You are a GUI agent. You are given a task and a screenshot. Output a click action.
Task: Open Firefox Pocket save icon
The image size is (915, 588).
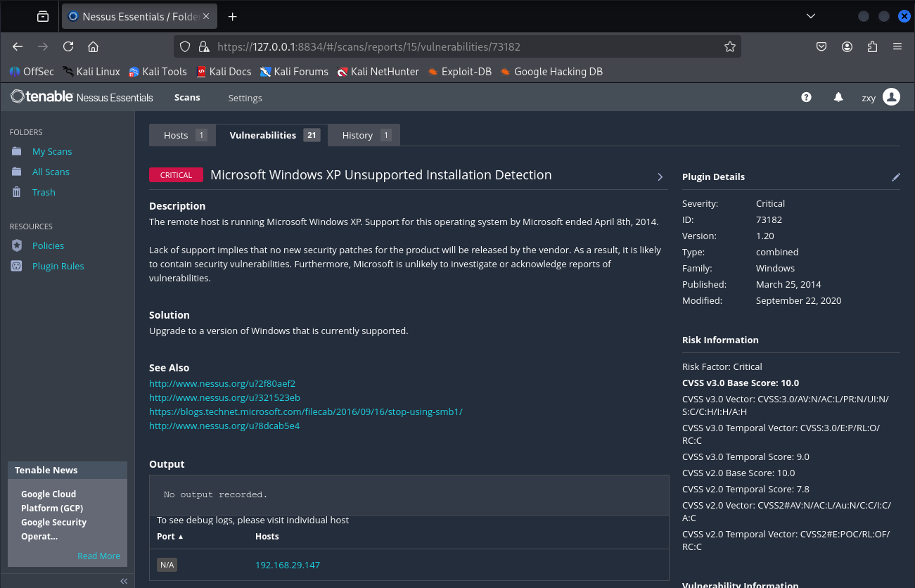pyautogui.click(x=821, y=46)
